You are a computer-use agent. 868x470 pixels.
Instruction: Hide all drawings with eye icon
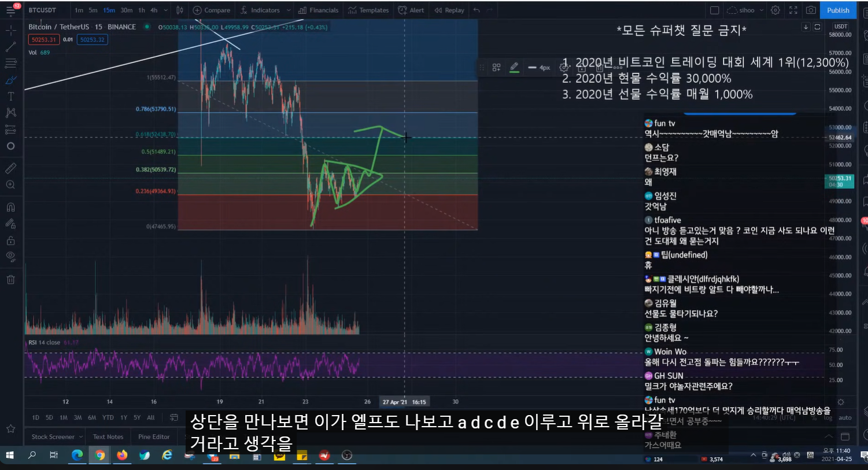(x=10, y=257)
